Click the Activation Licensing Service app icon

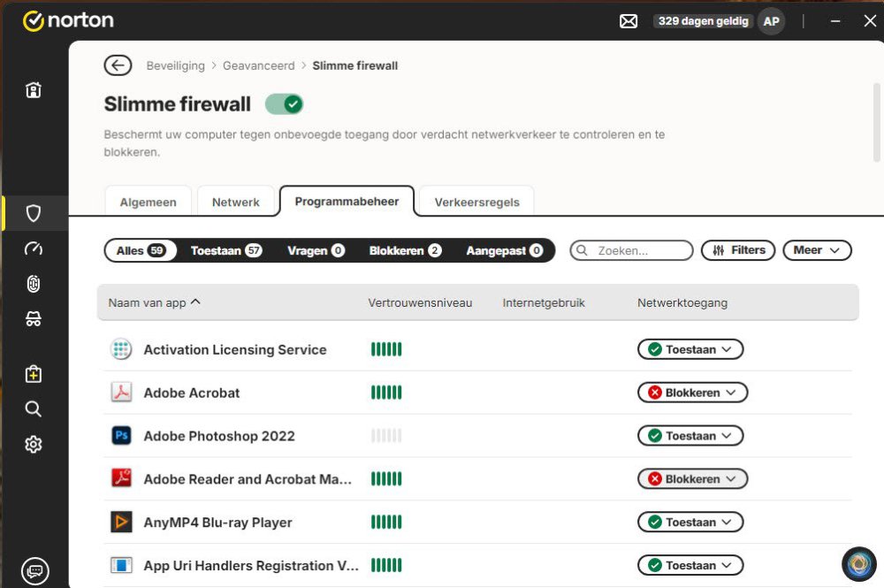pyautogui.click(x=120, y=349)
